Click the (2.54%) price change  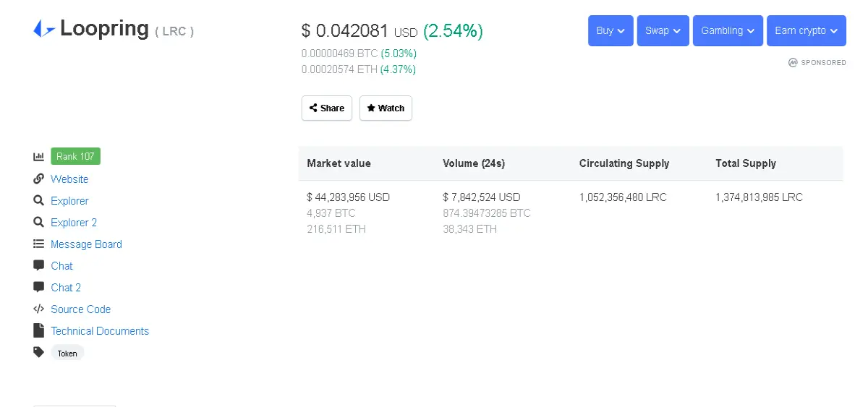click(453, 31)
